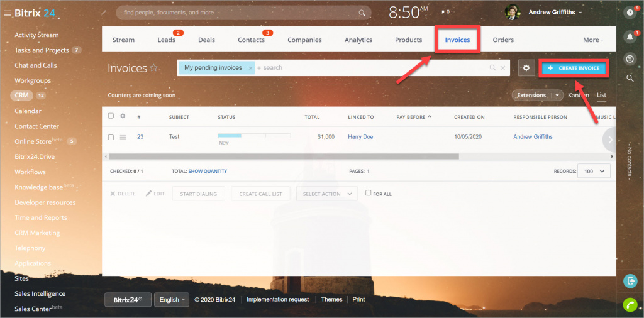Open the Analytics tab
644x318 pixels.
358,40
